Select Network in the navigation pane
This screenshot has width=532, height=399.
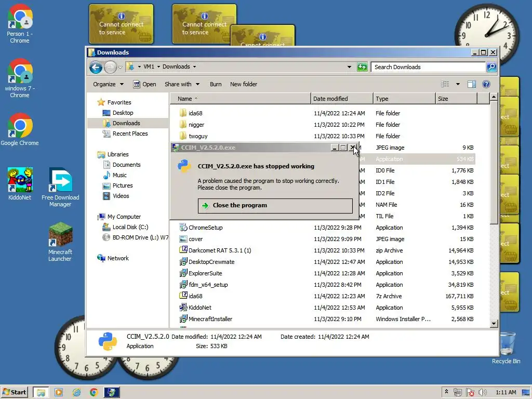(113, 258)
